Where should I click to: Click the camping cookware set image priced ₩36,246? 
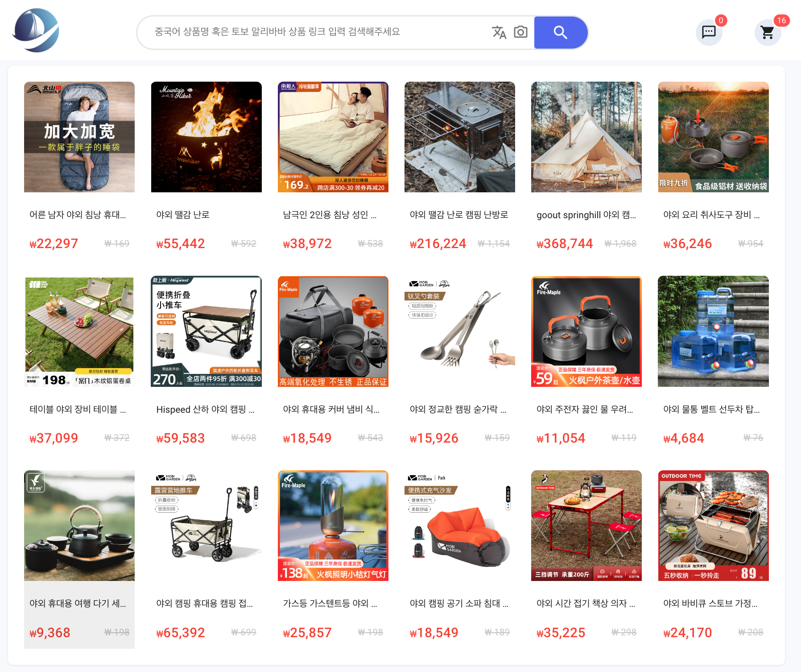[x=713, y=137]
